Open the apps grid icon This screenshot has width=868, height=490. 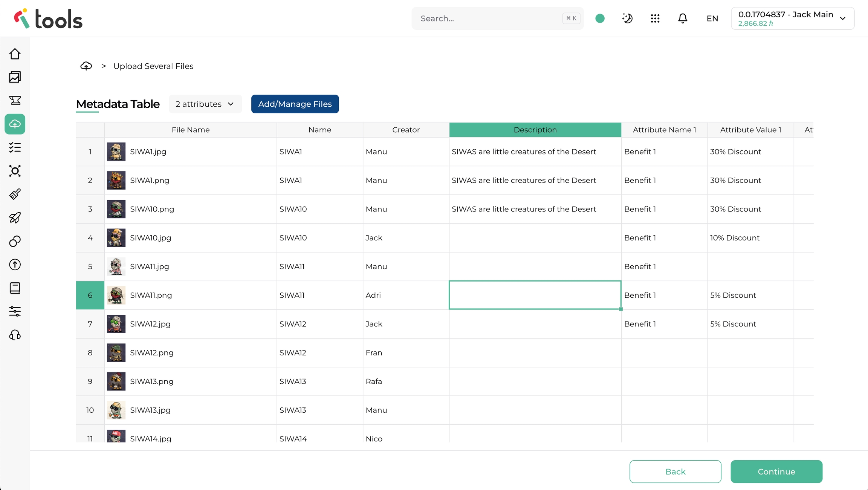coord(655,18)
